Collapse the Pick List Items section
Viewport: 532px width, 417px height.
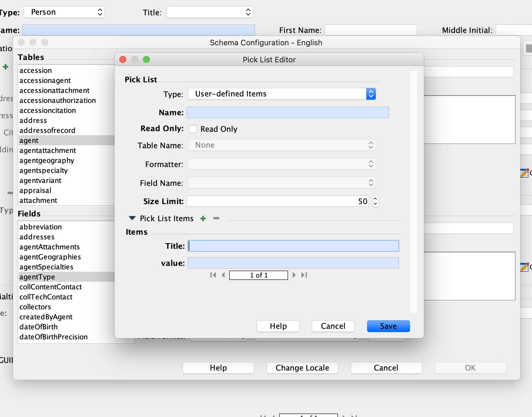point(132,218)
